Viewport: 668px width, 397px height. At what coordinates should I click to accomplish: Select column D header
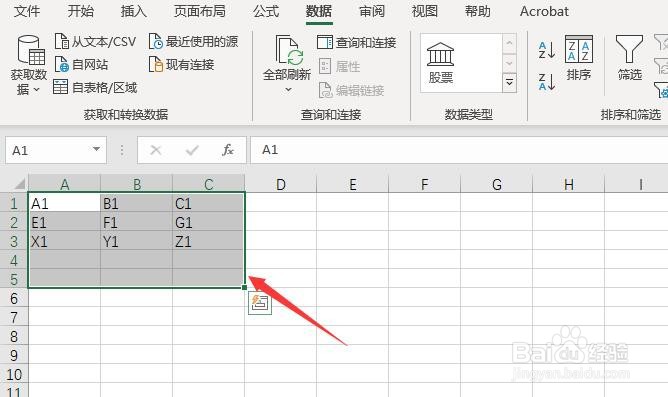[280, 184]
